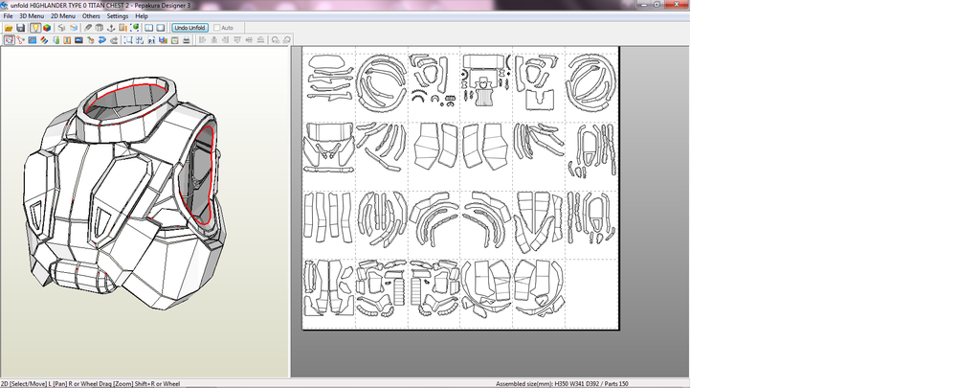
Task: Toggle the light bulb lighting icon
Action: [x=35, y=28]
